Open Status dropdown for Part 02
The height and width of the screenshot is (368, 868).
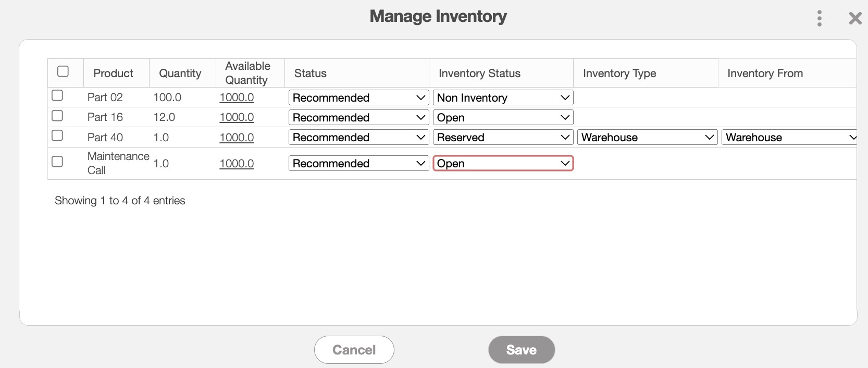358,97
